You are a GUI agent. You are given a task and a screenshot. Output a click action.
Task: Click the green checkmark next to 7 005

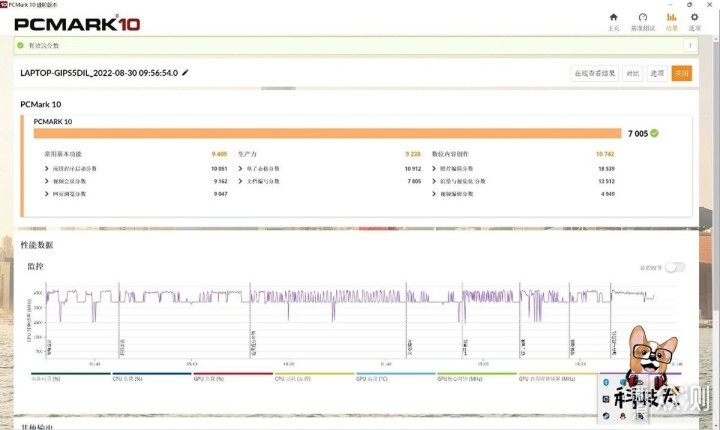click(654, 133)
